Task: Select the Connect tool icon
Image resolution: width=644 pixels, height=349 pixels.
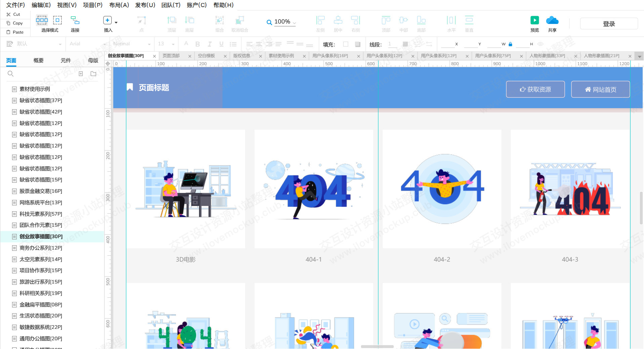Action: coord(75,20)
